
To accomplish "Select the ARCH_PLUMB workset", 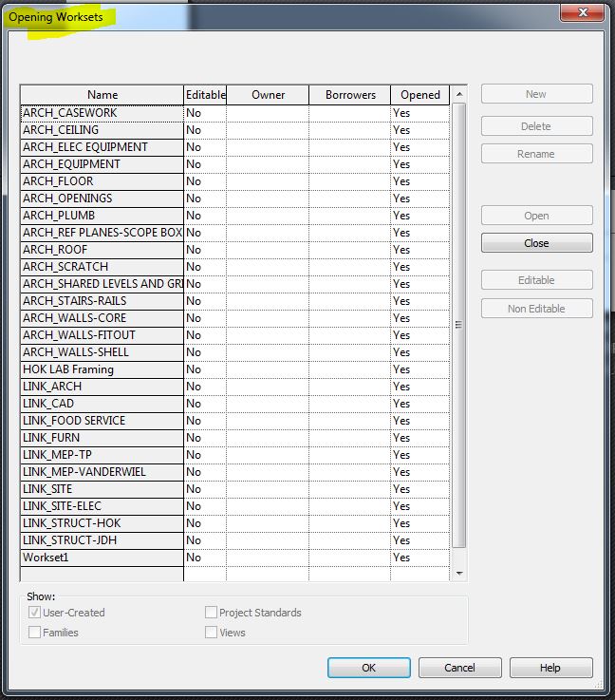I will click(102, 216).
